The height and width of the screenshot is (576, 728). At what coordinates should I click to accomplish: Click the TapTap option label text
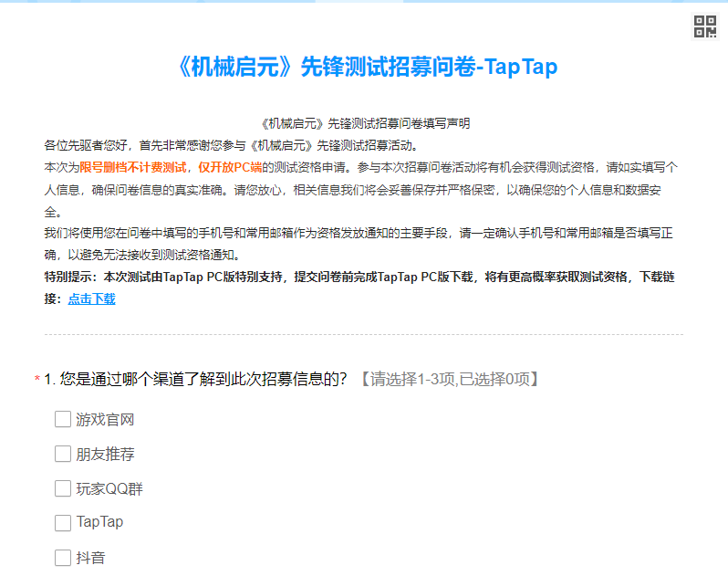coord(99,523)
